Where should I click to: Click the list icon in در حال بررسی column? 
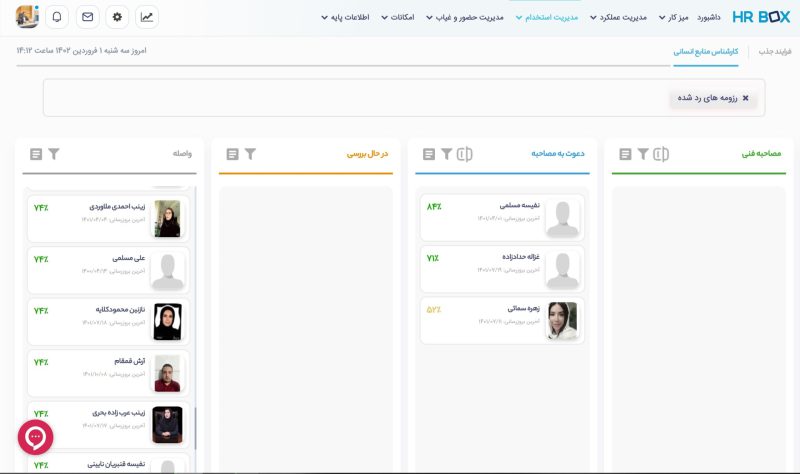[x=232, y=154]
